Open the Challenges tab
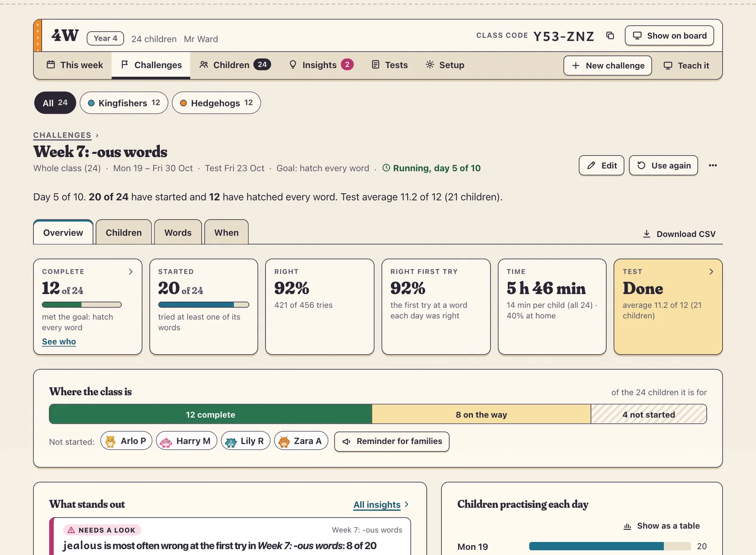 (151, 65)
